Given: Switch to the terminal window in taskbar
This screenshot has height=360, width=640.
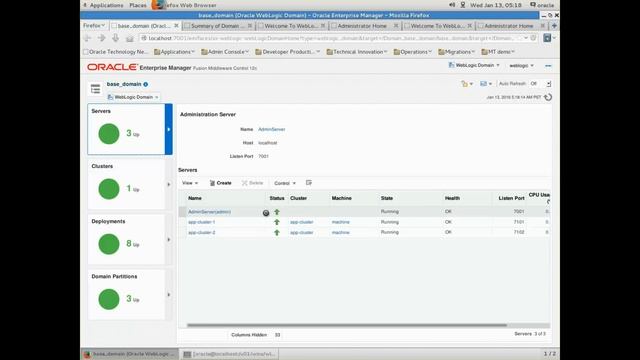Looking at the screenshot, I should pyautogui.click(x=229, y=354).
